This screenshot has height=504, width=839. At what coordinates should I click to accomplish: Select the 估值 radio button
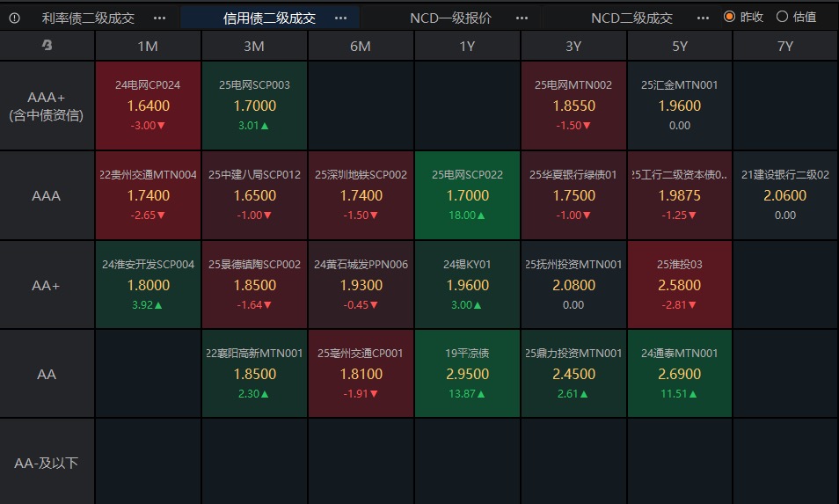coord(782,17)
